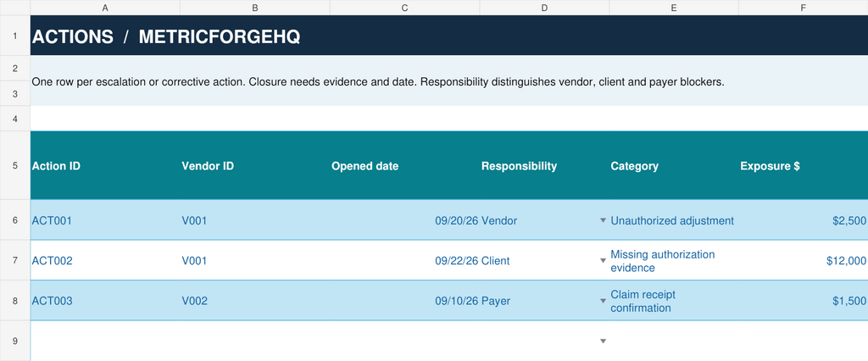Open Responsibility dropdown arrow for ACT003
This screenshot has height=361, width=868.
603,301
